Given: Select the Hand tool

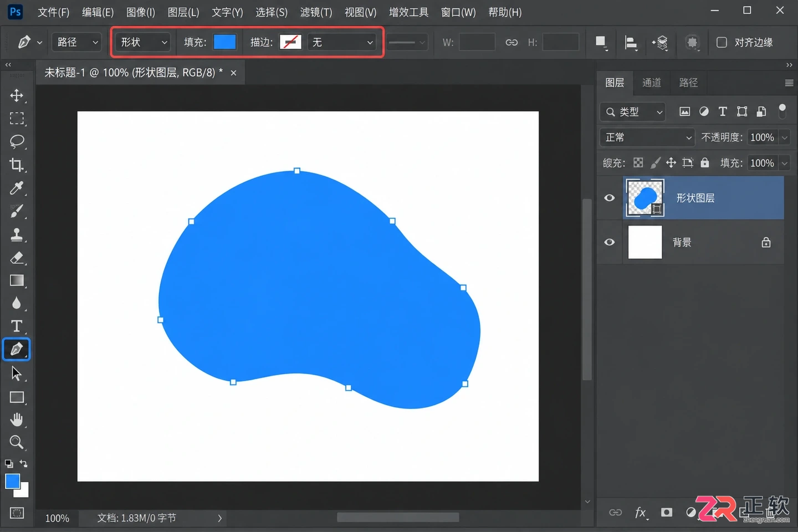Looking at the screenshot, I should [17, 420].
